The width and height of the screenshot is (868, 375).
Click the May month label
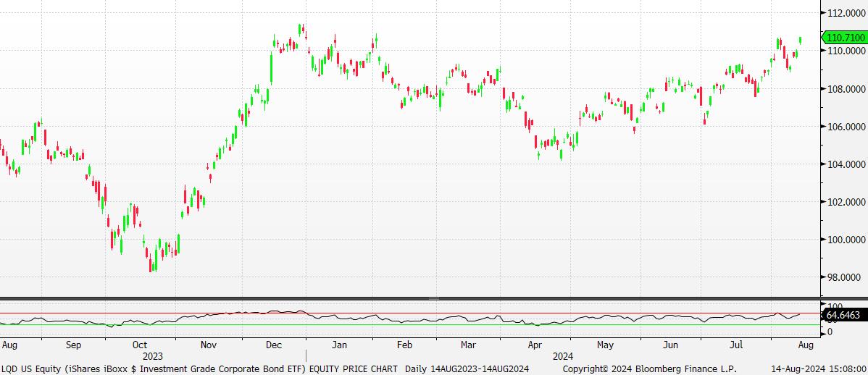pyautogui.click(x=605, y=345)
